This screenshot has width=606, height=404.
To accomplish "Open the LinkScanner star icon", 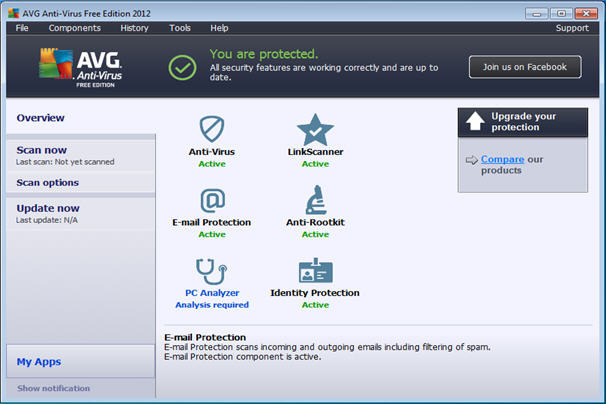I will (315, 130).
